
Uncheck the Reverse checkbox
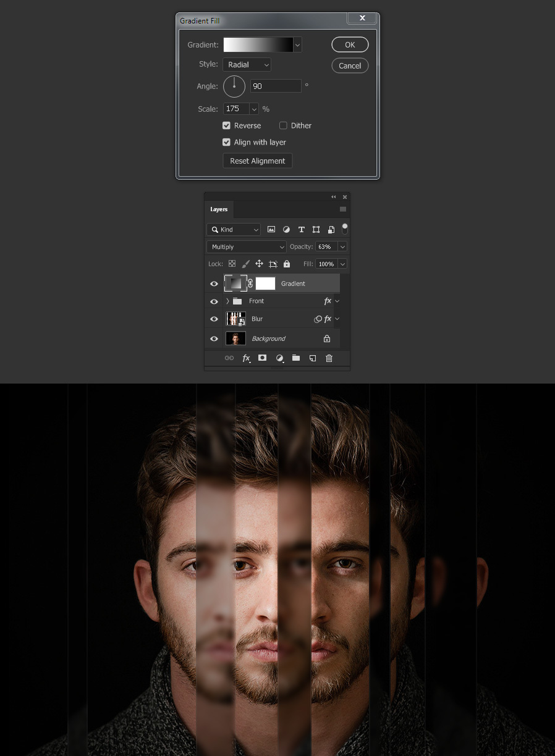[x=226, y=125]
